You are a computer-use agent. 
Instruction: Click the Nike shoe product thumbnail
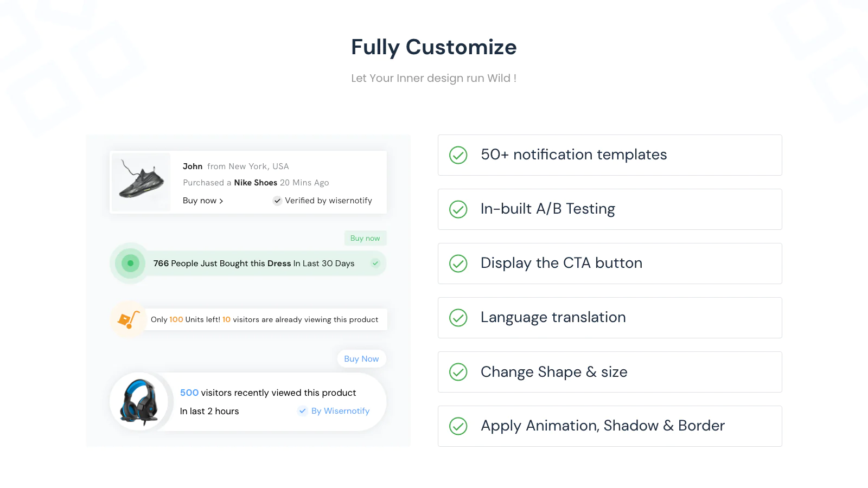[x=141, y=182]
